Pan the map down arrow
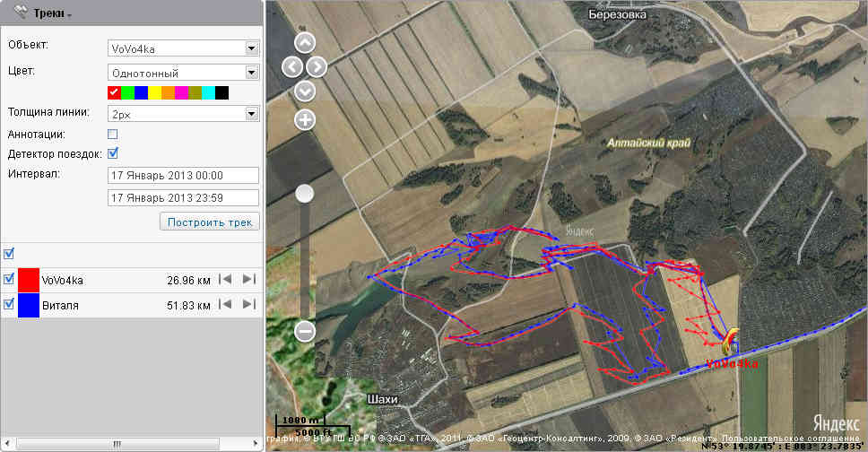The width and height of the screenshot is (868, 452). [305, 91]
